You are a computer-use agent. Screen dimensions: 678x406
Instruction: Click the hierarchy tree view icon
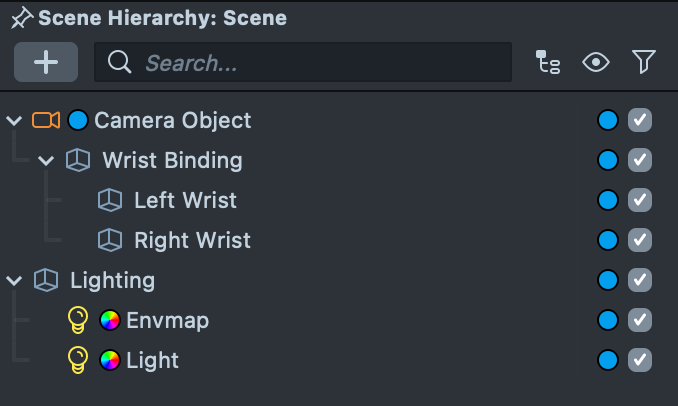549,63
